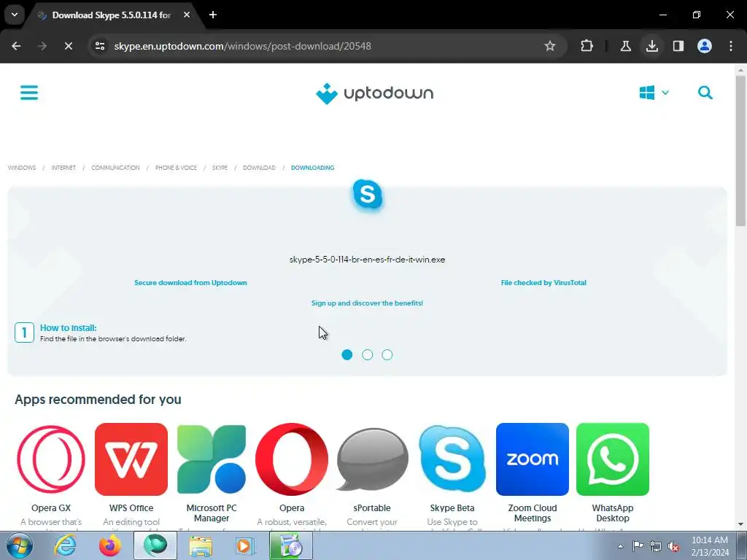Go to the Skype breadcrumb
Image resolution: width=747 pixels, height=560 pixels.
pyautogui.click(x=220, y=168)
